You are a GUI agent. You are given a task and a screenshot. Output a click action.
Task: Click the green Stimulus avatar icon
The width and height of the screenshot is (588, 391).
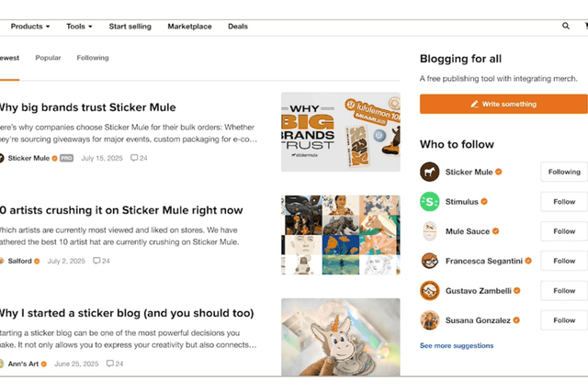429,202
